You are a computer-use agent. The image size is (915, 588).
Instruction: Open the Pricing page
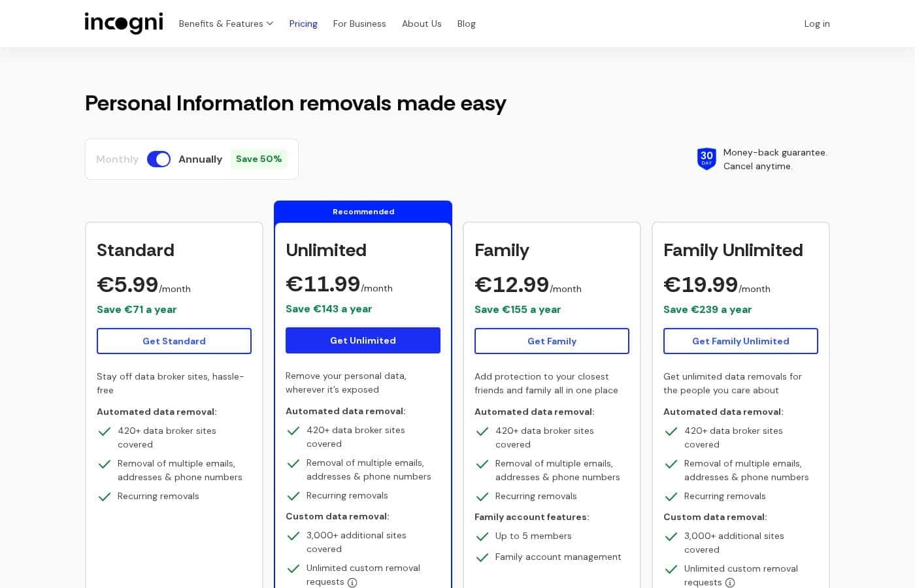pyautogui.click(x=303, y=24)
